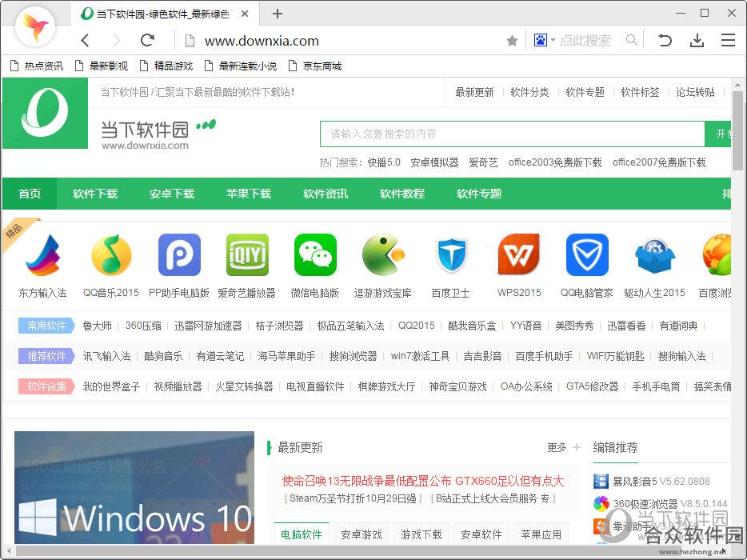Click the magnifier search icon in toolbar

631,40
